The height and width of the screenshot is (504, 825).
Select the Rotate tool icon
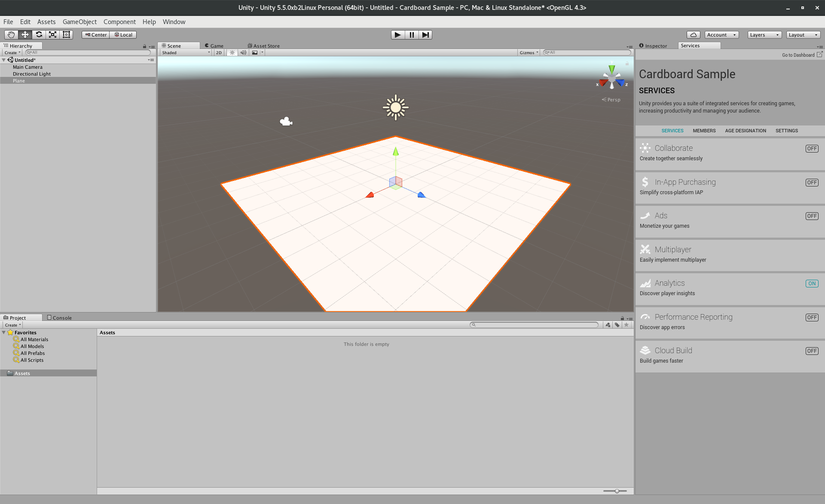pyautogui.click(x=39, y=35)
